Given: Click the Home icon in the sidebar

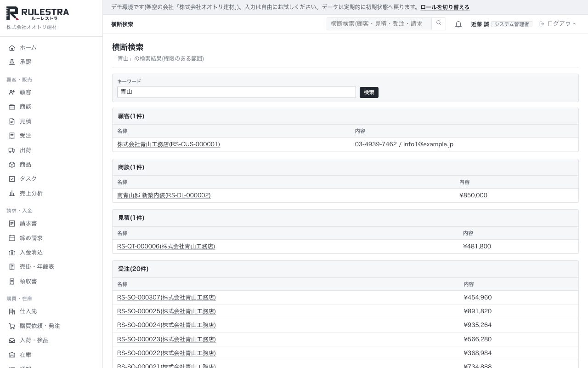Looking at the screenshot, I should pos(12,47).
